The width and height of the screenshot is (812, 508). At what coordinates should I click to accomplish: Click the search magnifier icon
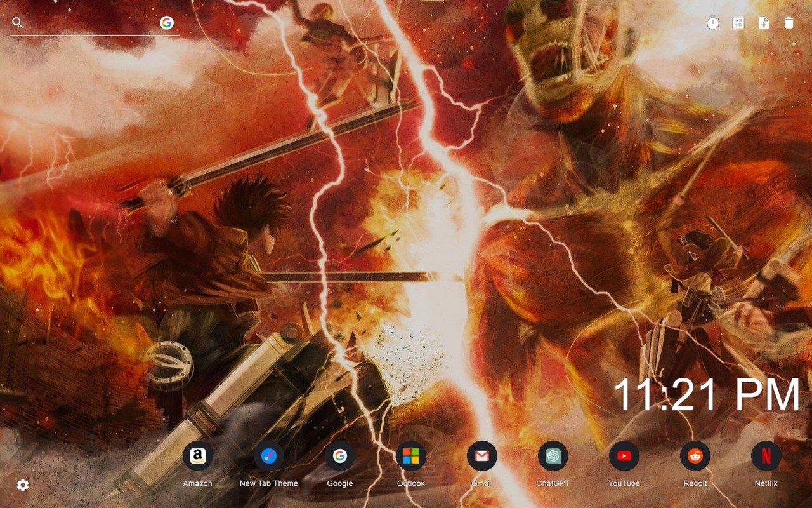(18, 23)
